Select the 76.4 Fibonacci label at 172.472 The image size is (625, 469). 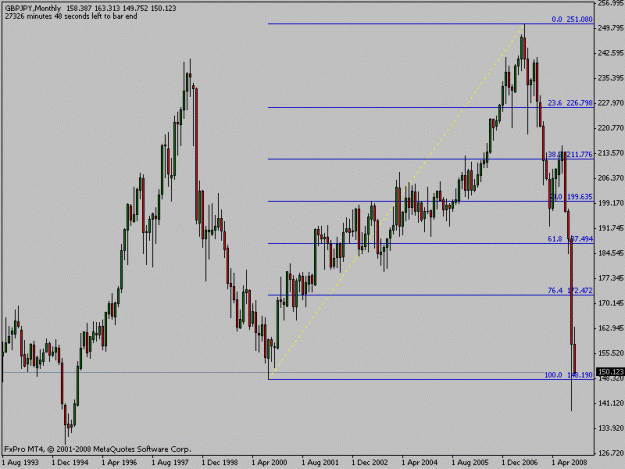tap(570, 290)
